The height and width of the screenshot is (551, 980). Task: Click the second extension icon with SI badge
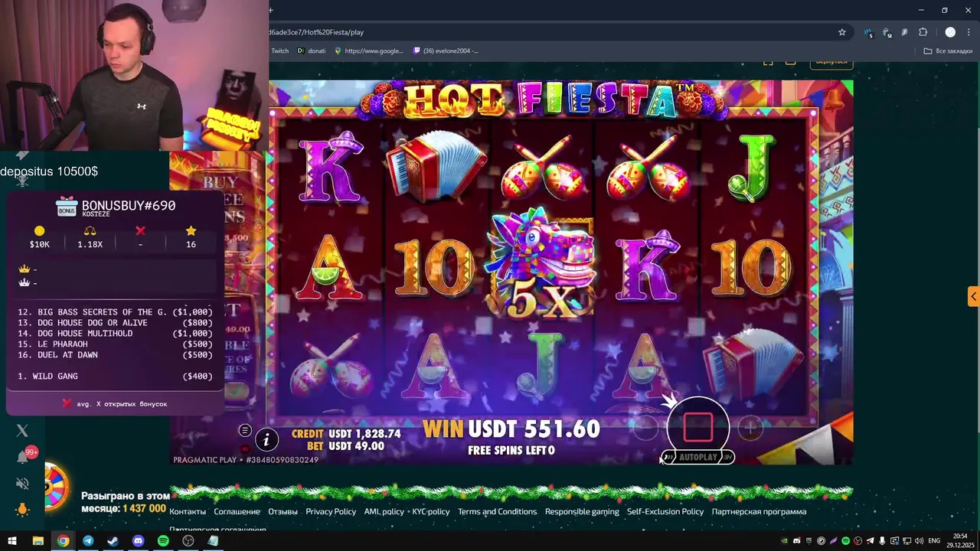pos(887,32)
